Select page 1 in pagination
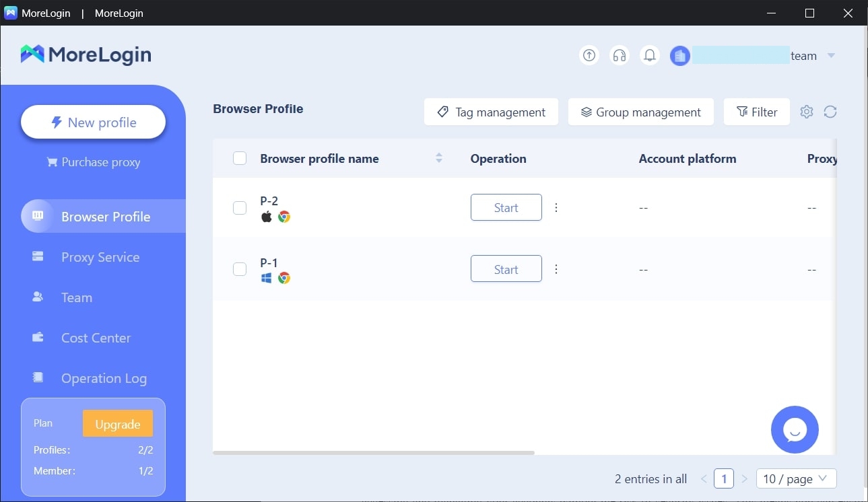The height and width of the screenshot is (502, 868). pos(724,479)
